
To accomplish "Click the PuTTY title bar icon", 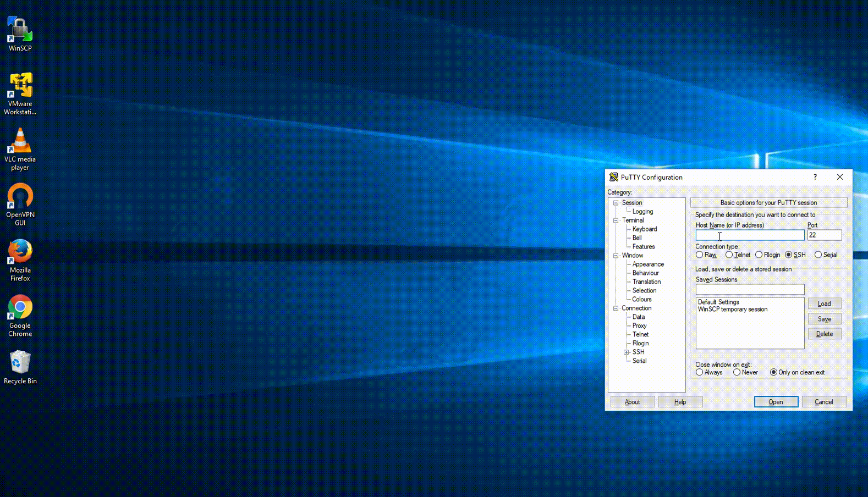I will [613, 177].
